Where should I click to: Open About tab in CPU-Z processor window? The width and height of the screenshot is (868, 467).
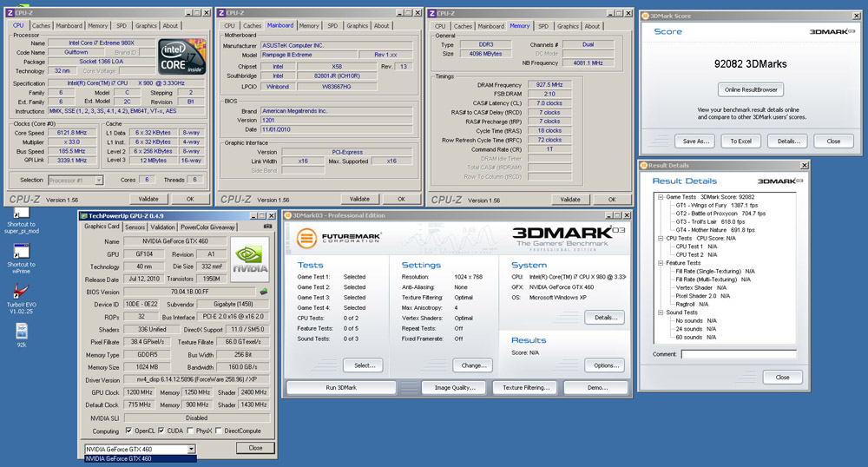point(170,25)
